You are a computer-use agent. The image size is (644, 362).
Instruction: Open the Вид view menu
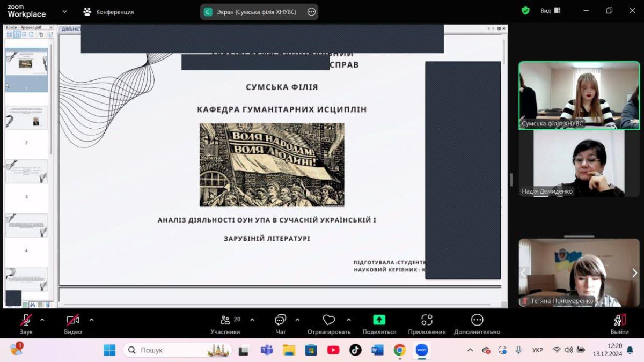(x=550, y=11)
